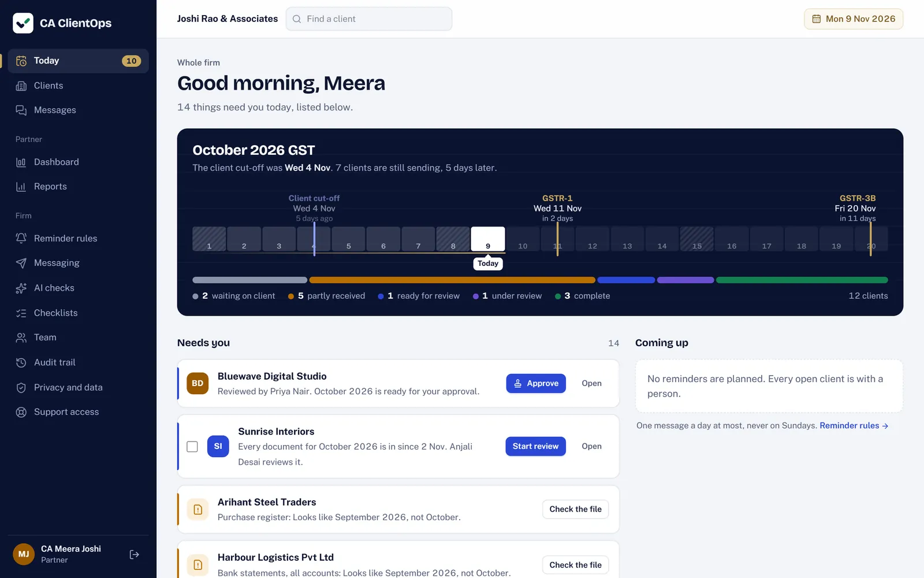Click the Support access lifebuoy icon
This screenshot has width=924, height=578.
click(x=21, y=412)
